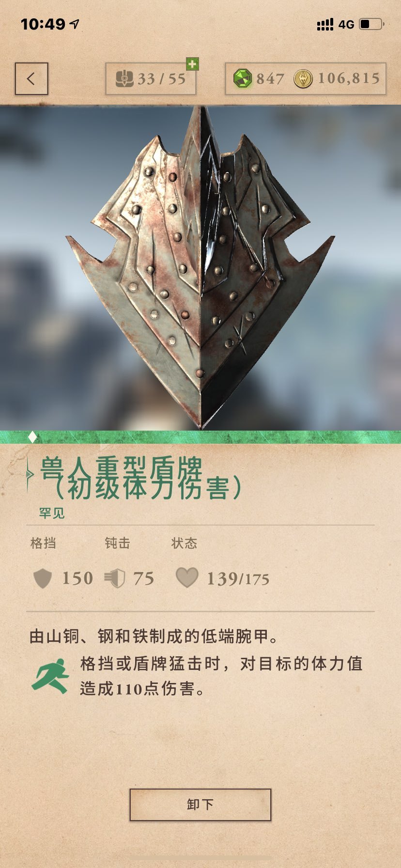Tap the green arrow left of title
The width and height of the screenshot is (401, 868).
[30, 474]
